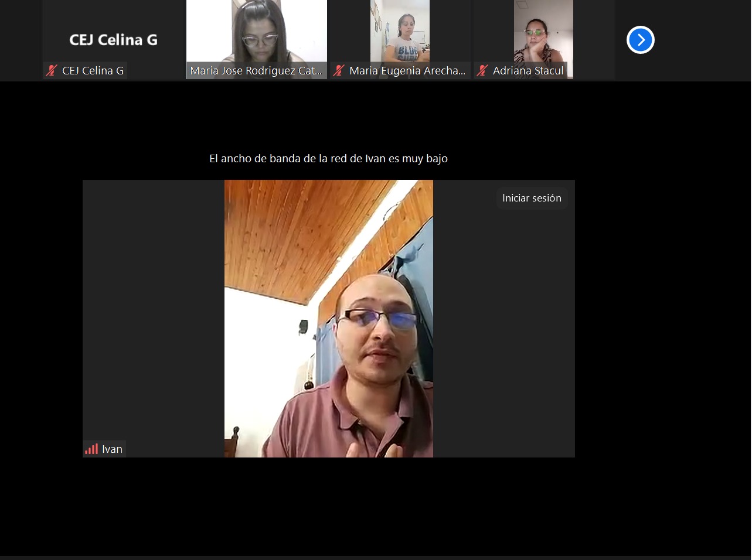Select the large CEJ Celina G placeholder text

pyautogui.click(x=113, y=40)
